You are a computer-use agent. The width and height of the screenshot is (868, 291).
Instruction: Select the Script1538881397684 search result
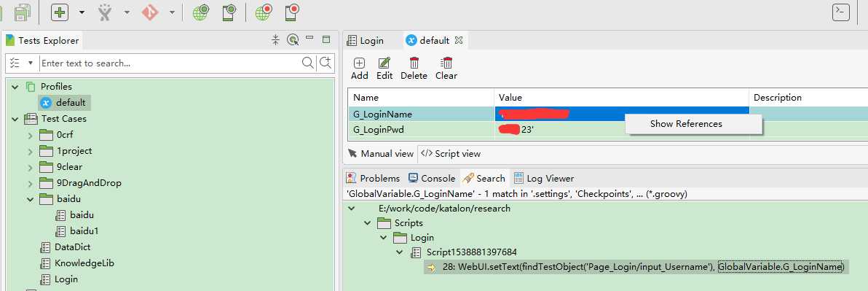(x=463, y=253)
